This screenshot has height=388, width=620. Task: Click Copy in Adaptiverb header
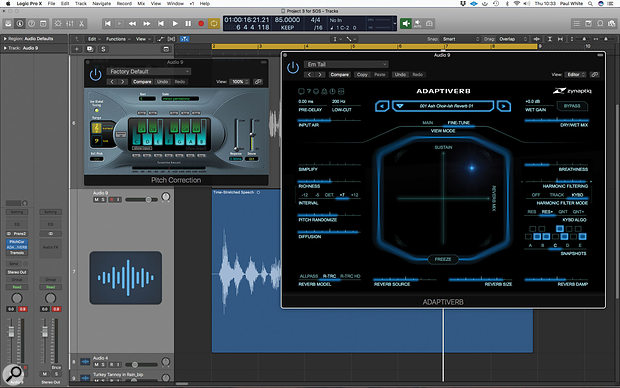pyautogui.click(x=362, y=75)
